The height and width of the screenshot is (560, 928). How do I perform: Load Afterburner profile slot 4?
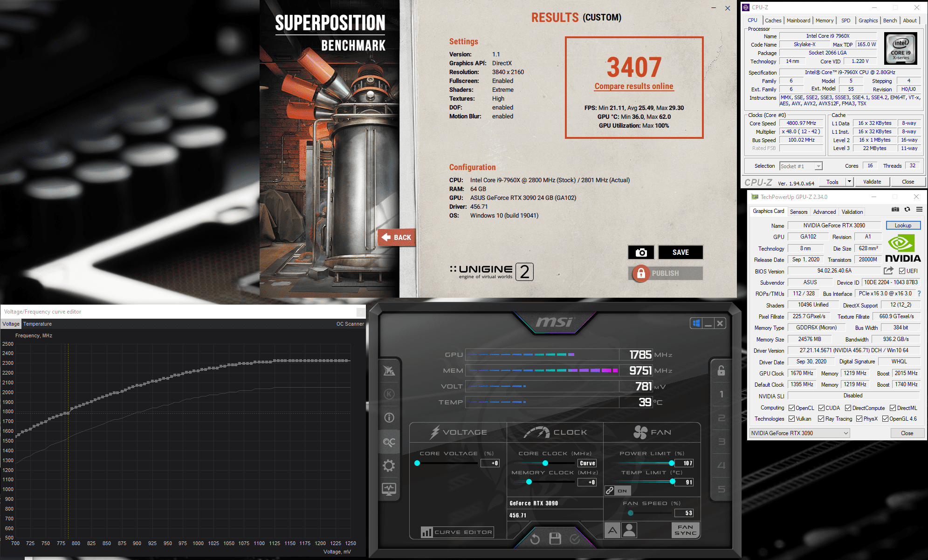pyautogui.click(x=721, y=465)
